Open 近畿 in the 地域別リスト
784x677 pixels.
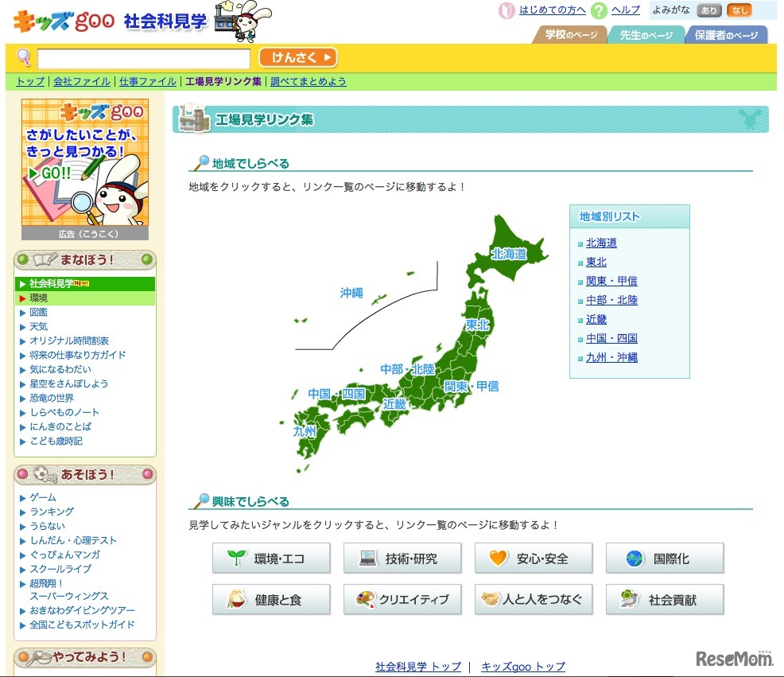point(596,319)
